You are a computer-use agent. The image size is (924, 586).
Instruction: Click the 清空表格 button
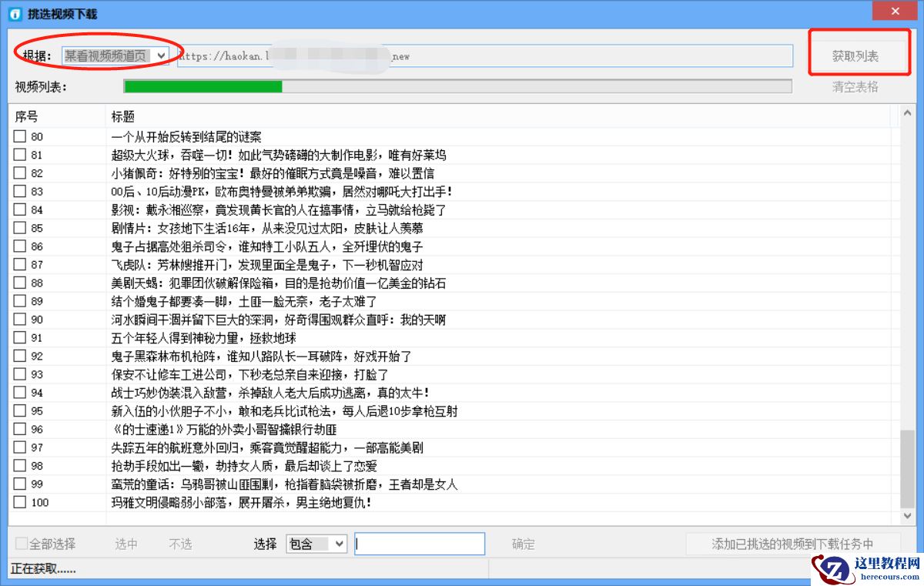click(855, 87)
